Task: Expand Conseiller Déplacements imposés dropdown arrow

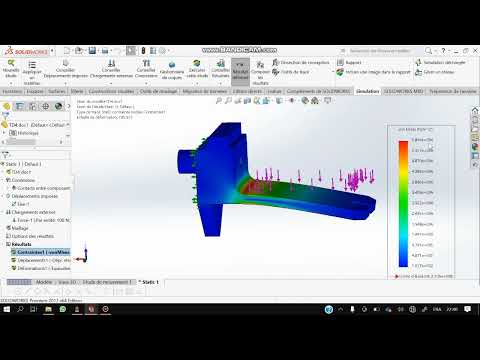Action: coord(66,83)
